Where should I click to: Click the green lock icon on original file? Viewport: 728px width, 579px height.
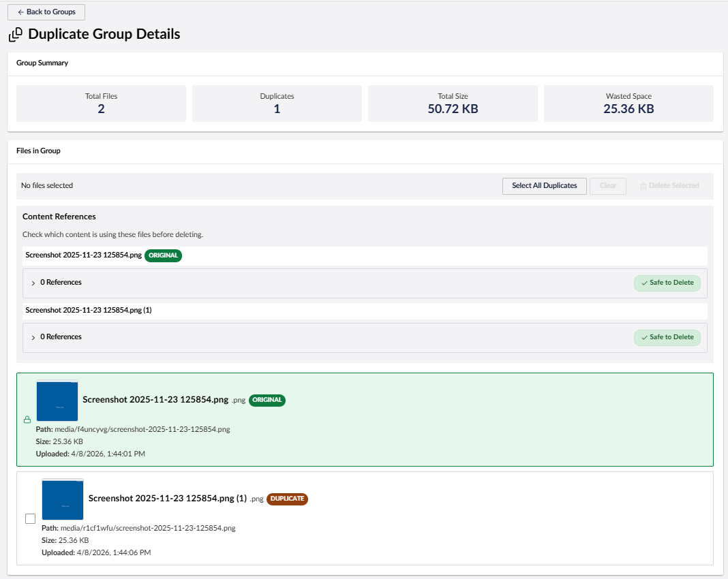click(27, 420)
